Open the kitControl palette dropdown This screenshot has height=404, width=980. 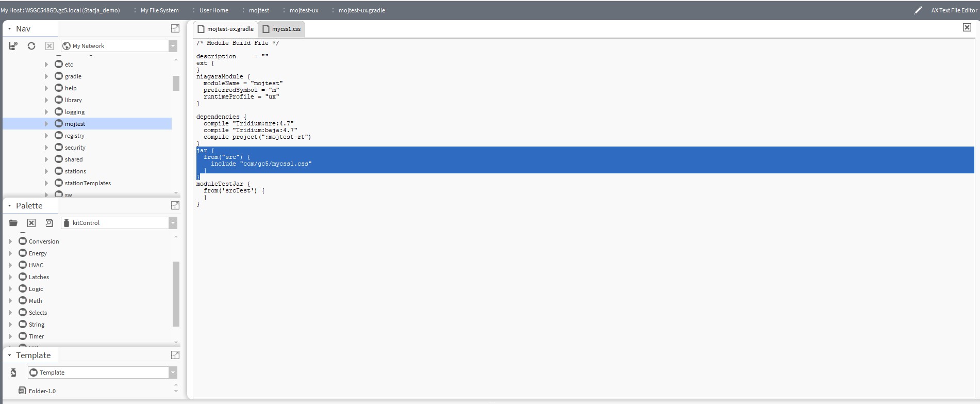coord(173,223)
